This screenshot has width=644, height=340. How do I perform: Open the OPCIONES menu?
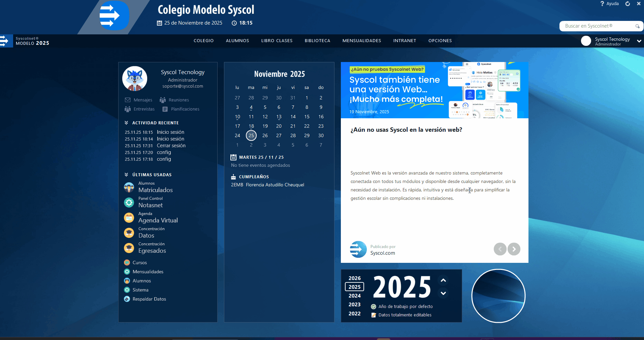440,41
